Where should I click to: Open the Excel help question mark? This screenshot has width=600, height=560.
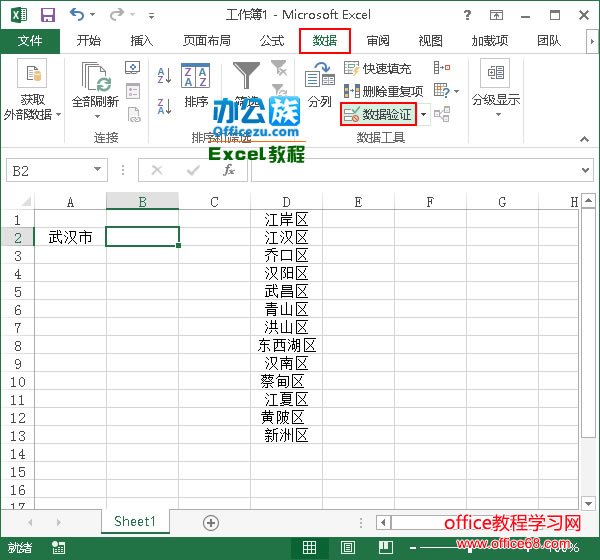tap(467, 15)
